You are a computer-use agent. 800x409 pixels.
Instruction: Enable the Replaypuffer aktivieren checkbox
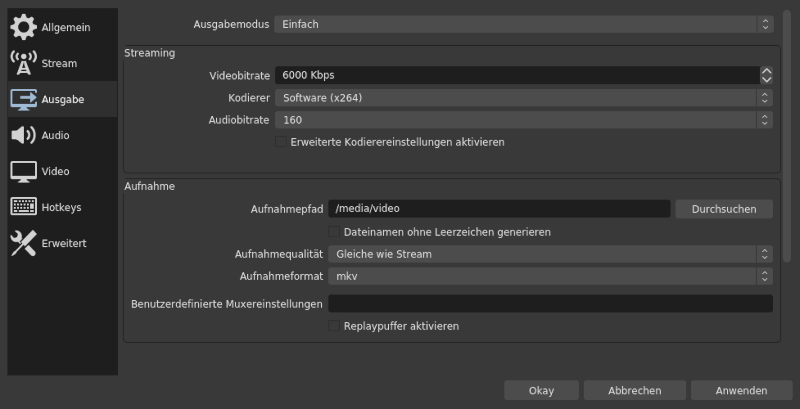(334, 326)
